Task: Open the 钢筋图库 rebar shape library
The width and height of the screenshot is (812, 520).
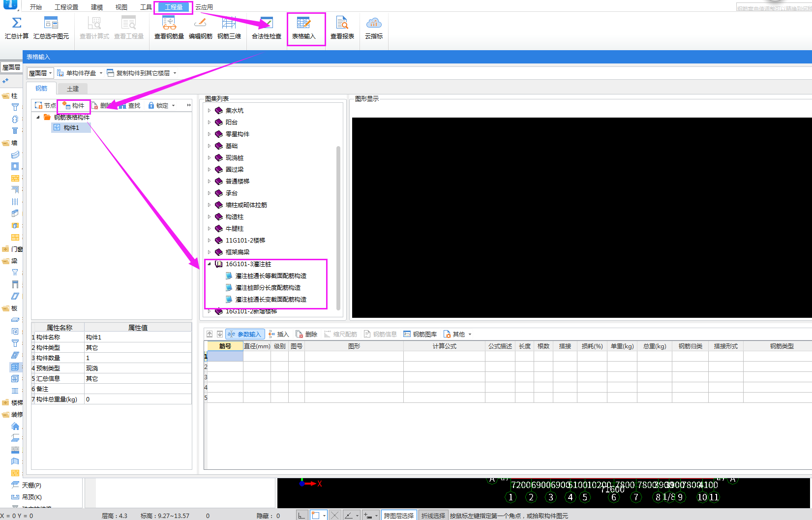Action: click(x=420, y=334)
